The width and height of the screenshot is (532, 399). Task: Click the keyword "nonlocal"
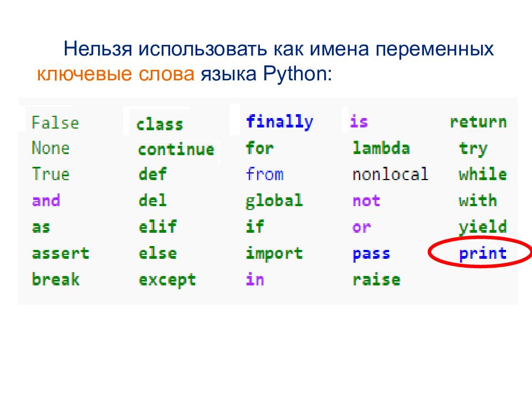point(390,173)
